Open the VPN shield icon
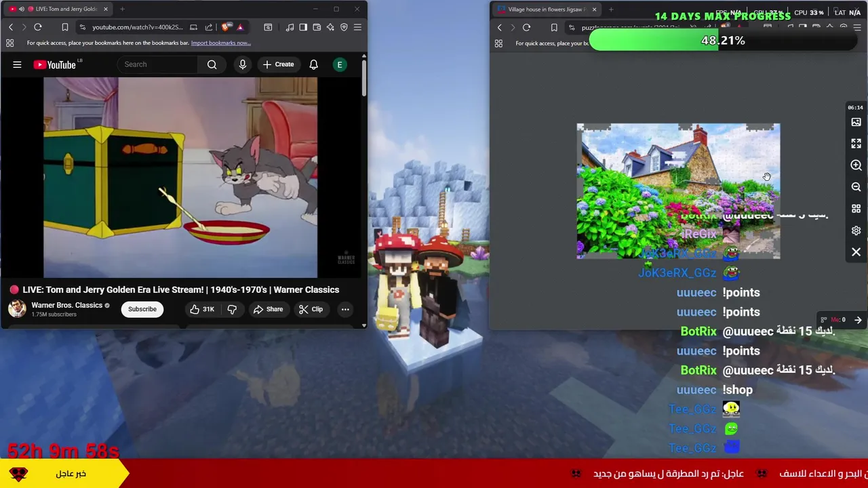 pyautogui.click(x=344, y=27)
